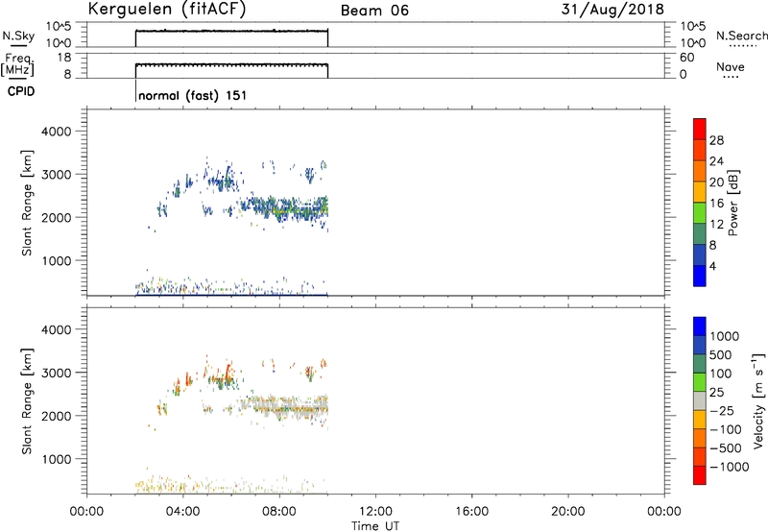Click the 'Slant Range [km]' label of velocity panel
Viewport: 768px width, 532px height.
click(27, 400)
